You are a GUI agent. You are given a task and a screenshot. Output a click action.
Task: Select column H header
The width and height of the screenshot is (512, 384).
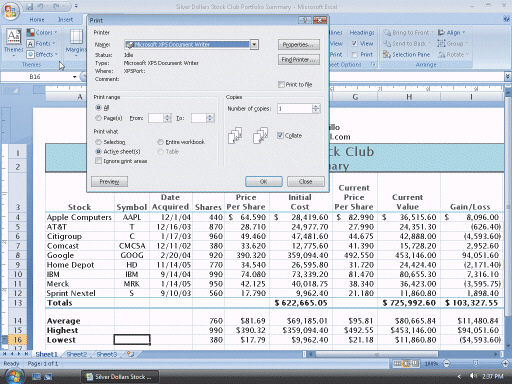(x=409, y=97)
